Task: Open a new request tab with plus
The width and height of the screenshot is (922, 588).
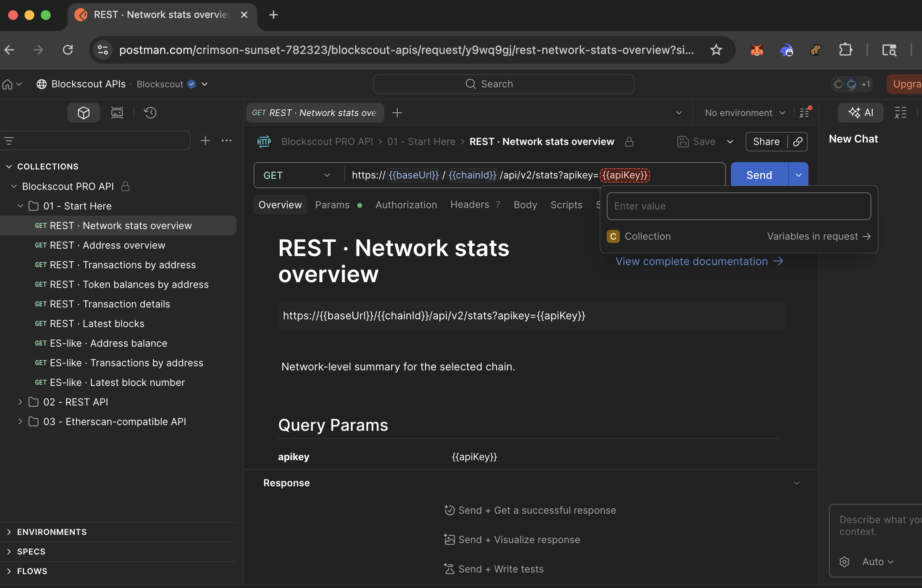Action: pyautogui.click(x=397, y=113)
